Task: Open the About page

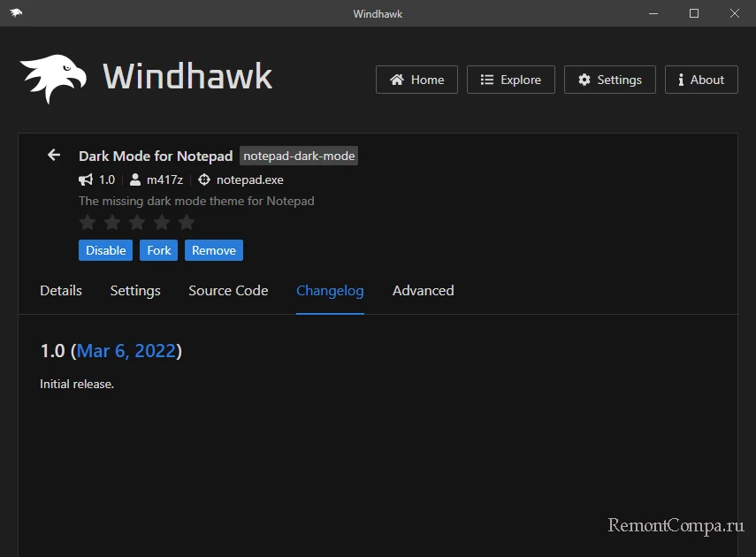Action: click(700, 80)
